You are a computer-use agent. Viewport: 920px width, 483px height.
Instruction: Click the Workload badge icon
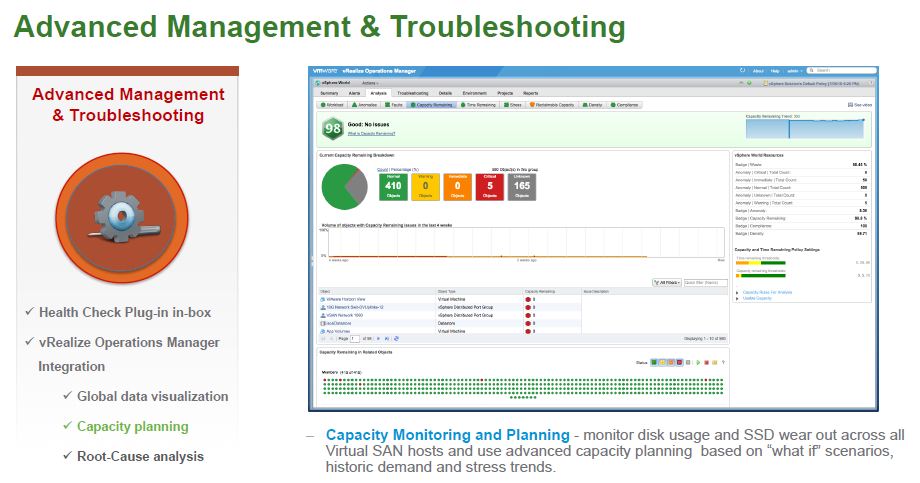tap(332, 103)
